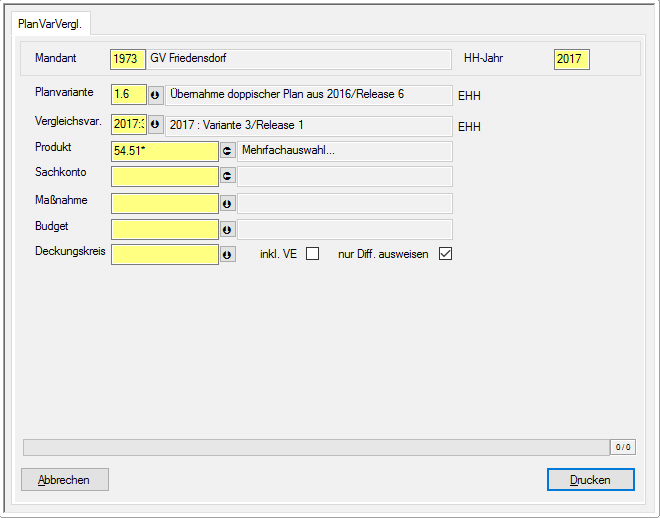Open the Budget lookup icon
Image resolution: width=660 pixels, height=518 pixels.
(228, 229)
